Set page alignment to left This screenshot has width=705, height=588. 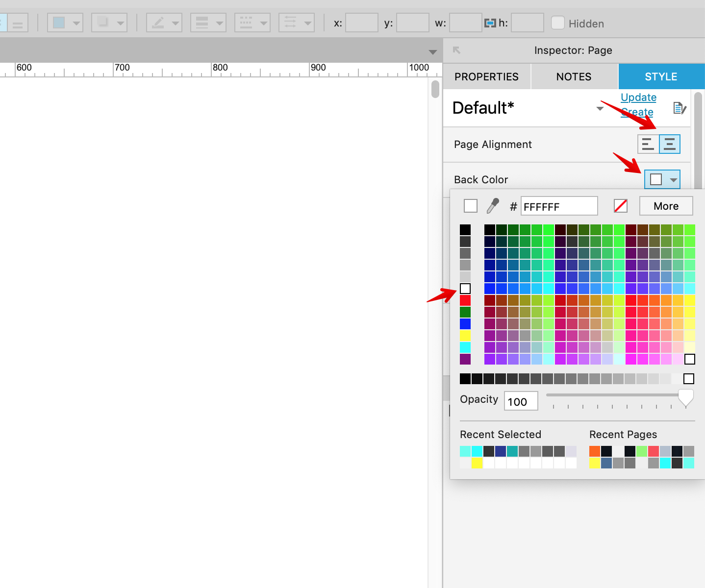648,144
